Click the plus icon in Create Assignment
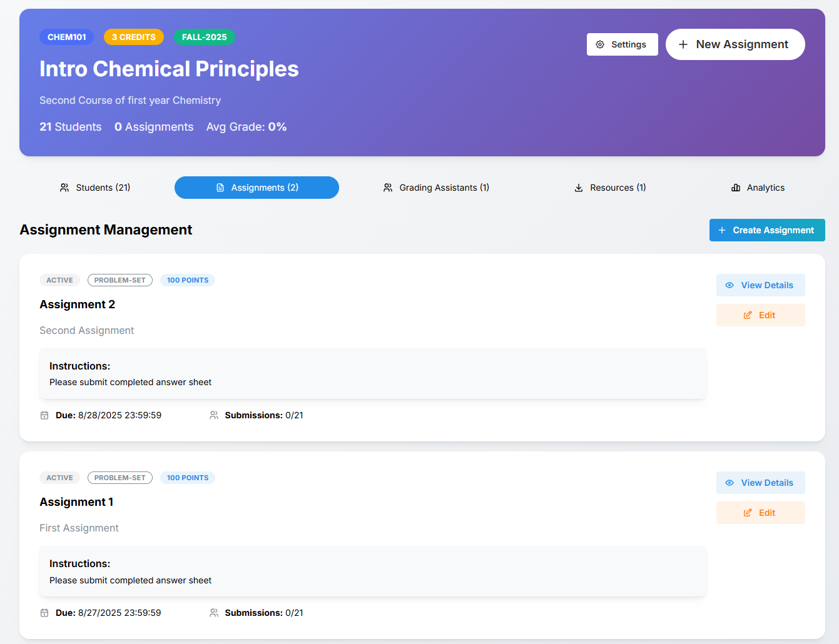This screenshot has width=839, height=644. (x=722, y=230)
